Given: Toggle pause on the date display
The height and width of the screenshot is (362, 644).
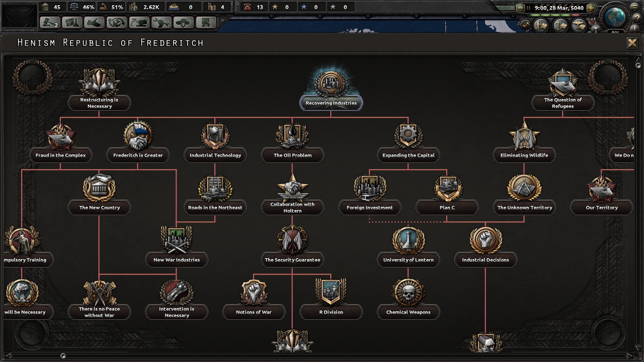Looking at the screenshot, I should pos(558,8).
